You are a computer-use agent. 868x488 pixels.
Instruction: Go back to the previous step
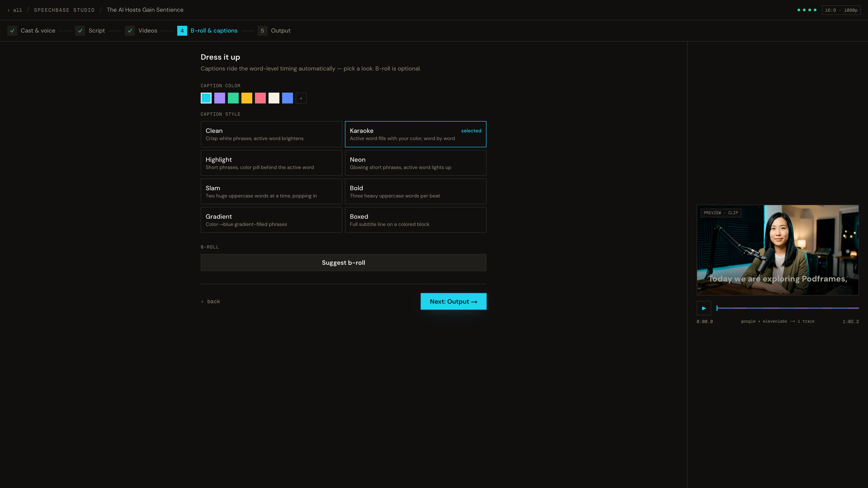point(211,301)
